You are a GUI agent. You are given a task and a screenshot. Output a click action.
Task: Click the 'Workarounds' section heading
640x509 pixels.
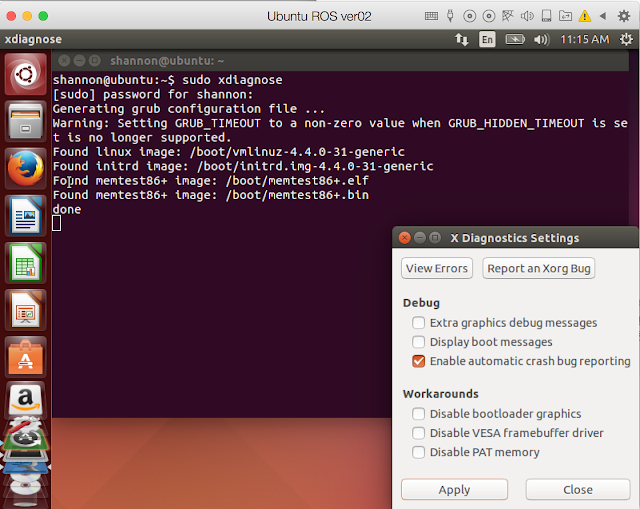coord(440,394)
